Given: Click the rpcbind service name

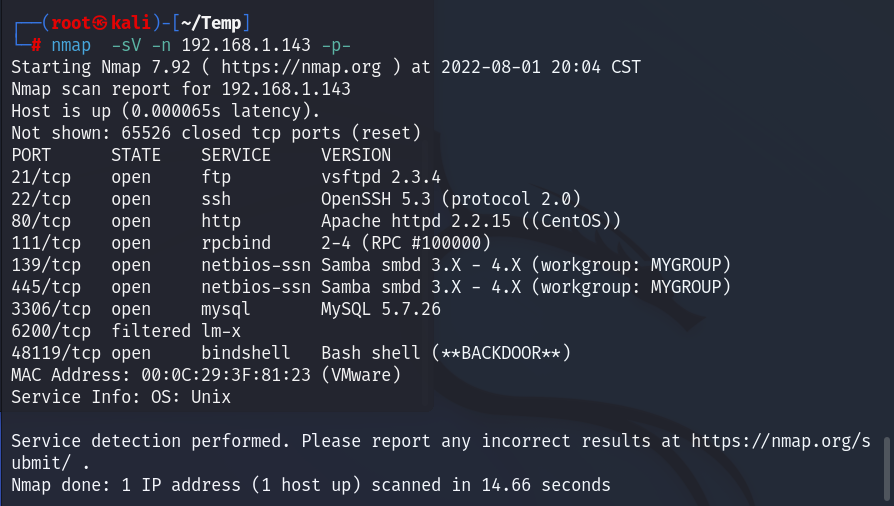Looking at the screenshot, I should [236, 243].
